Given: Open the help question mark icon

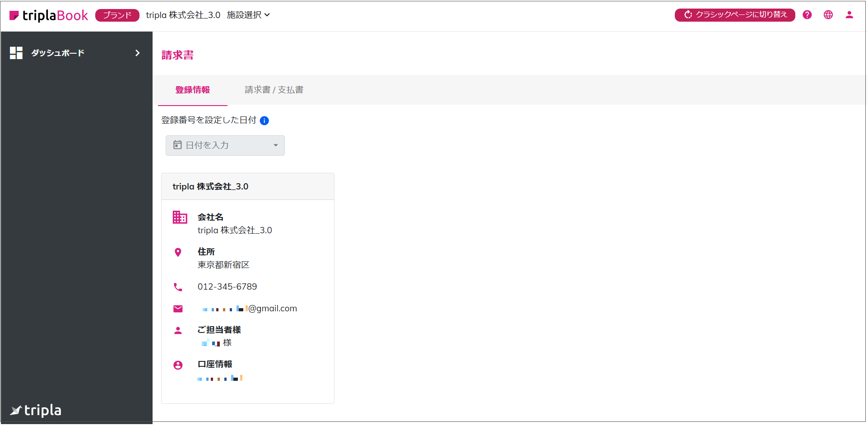Looking at the screenshot, I should click(807, 15).
